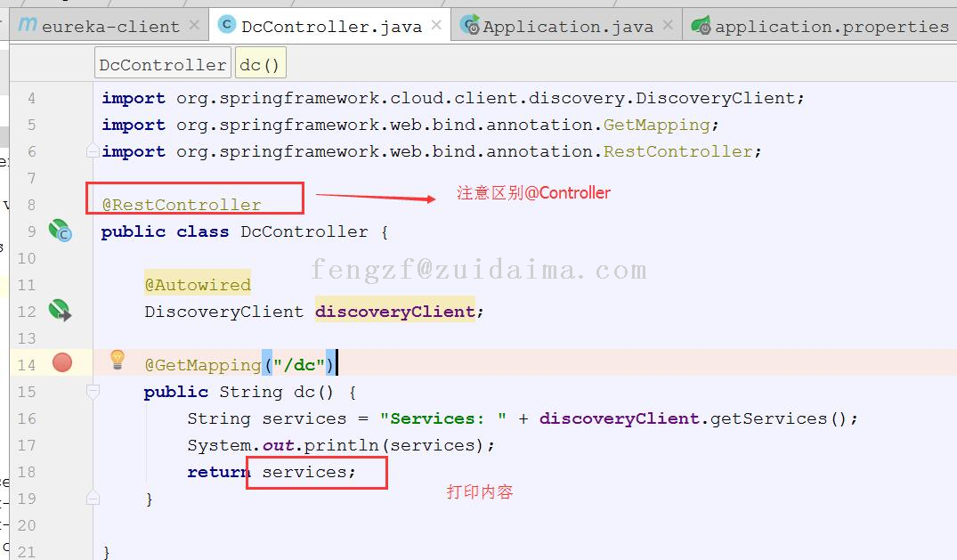Click the discoveryClient field name on line 12
Image resolution: width=957 pixels, height=560 pixels.
tap(394, 312)
